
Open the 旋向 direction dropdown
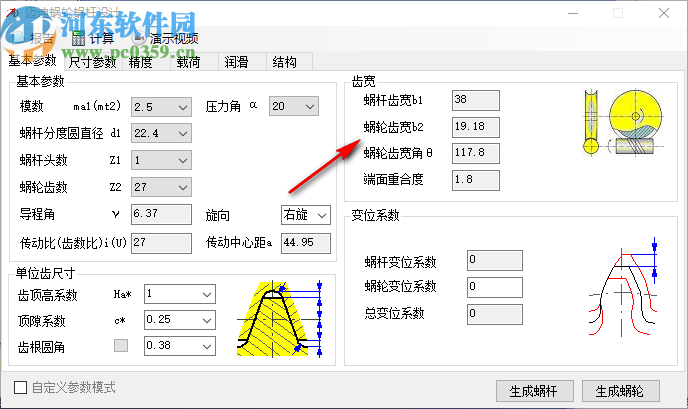point(306,215)
